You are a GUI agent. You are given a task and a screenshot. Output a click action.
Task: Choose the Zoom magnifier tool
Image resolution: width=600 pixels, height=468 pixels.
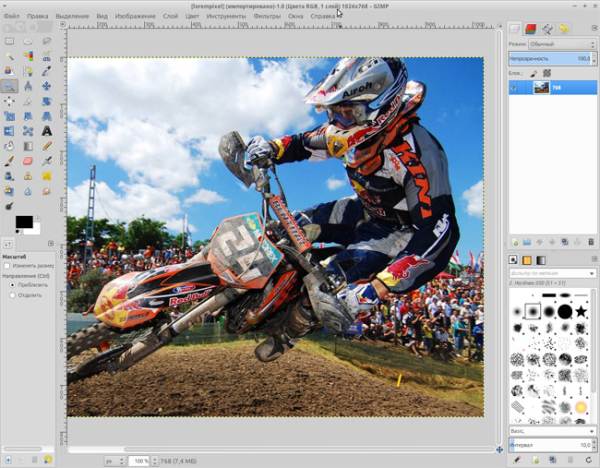pyautogui.click(x=9, y=86)
